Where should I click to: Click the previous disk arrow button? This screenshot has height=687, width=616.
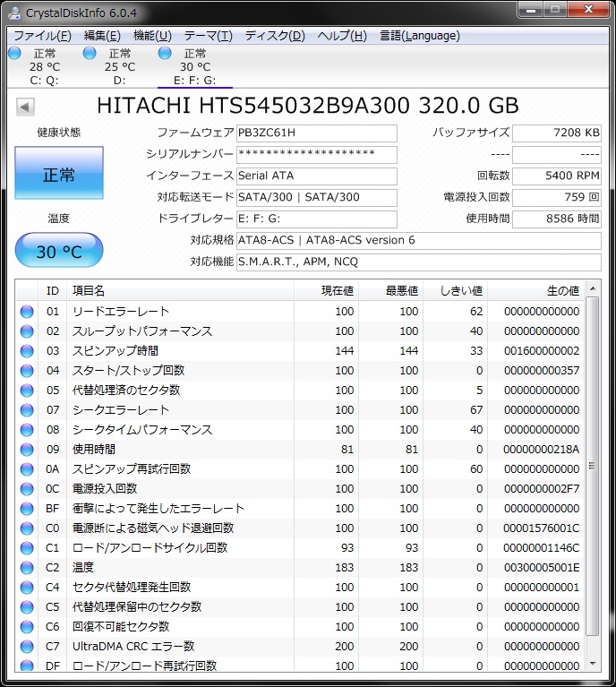coord(25,107)
